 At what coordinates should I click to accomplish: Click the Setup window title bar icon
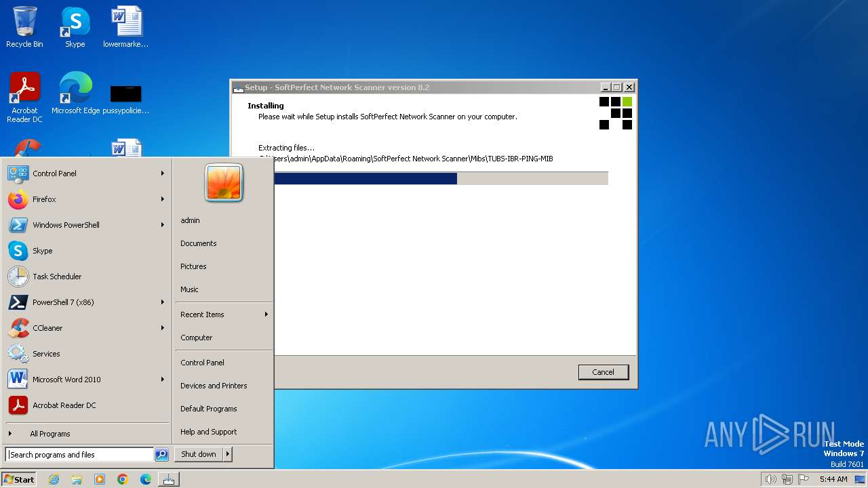(x=238, y=87)
